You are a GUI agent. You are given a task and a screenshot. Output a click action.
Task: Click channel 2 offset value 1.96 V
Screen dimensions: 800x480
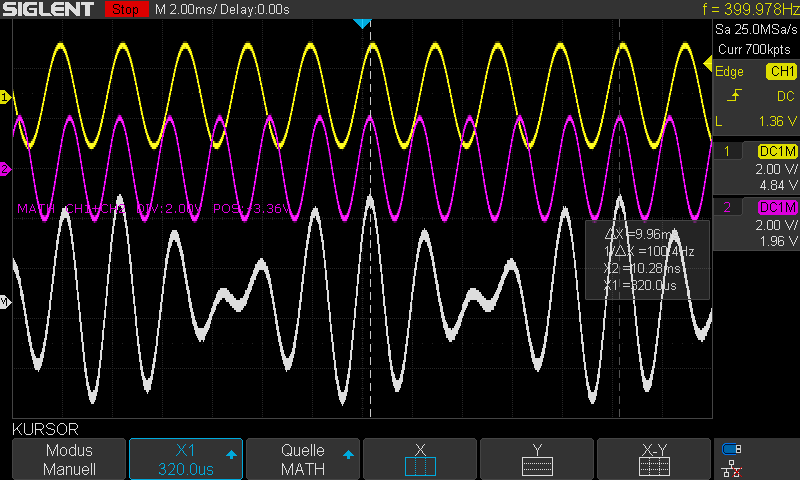(x=778, y=241)
